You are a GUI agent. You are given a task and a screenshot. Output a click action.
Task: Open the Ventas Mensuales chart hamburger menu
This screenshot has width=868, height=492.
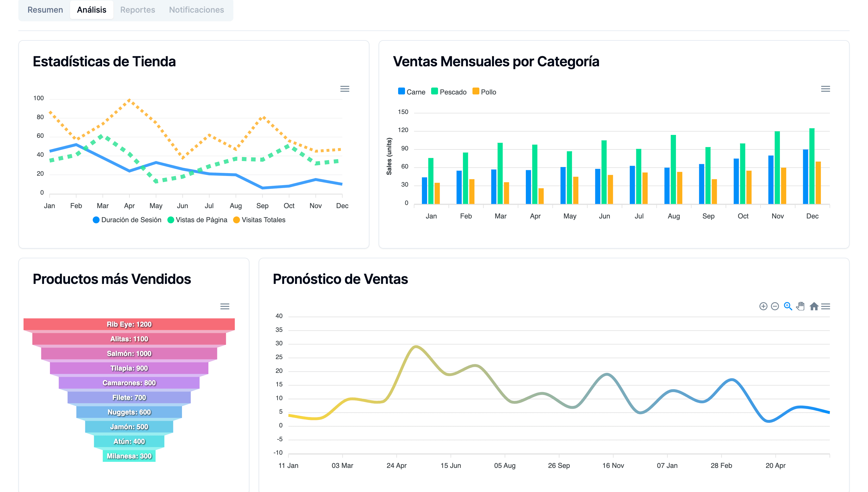tap(825, 89)
